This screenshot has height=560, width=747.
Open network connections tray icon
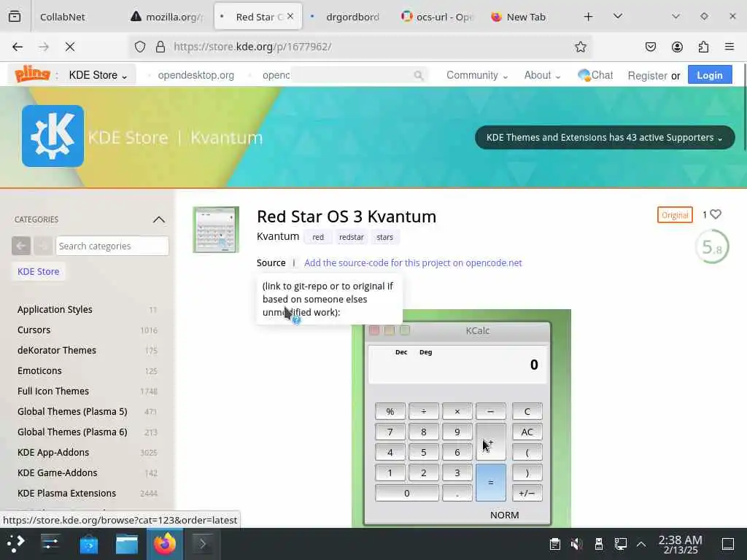(621, 544)
